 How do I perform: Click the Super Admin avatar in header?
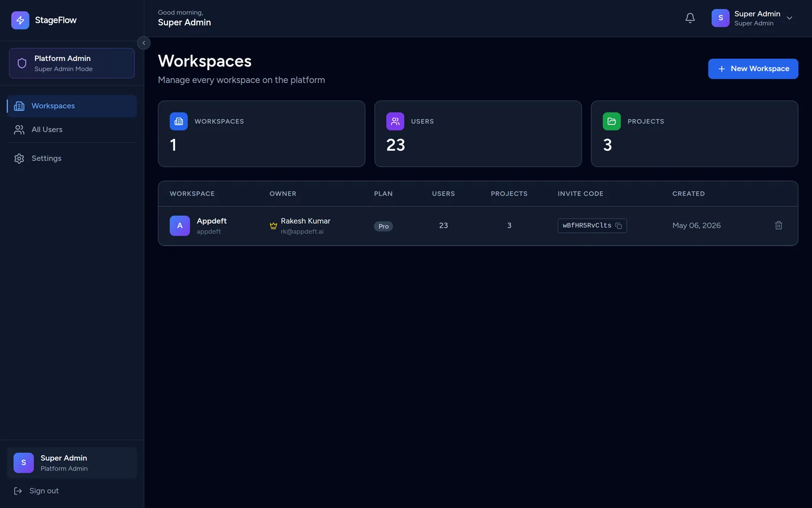720,18
